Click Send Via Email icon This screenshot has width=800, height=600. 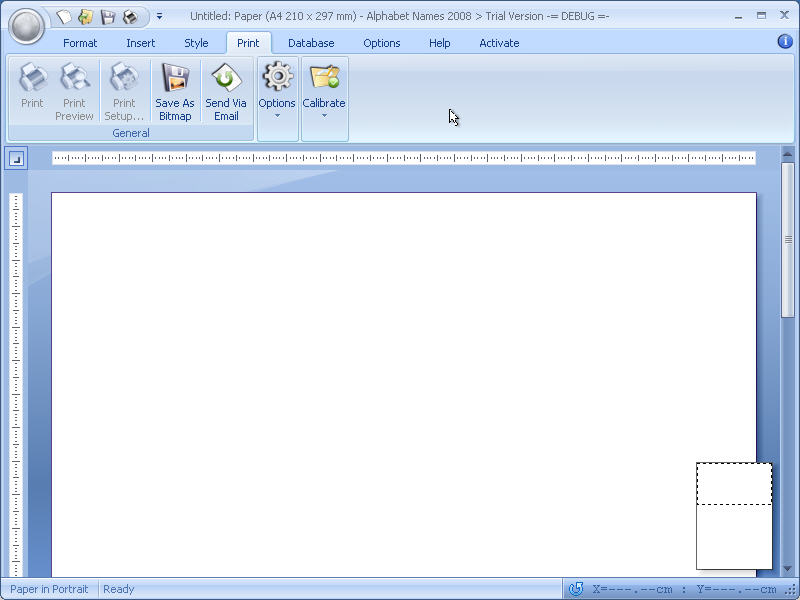[226, 91]
